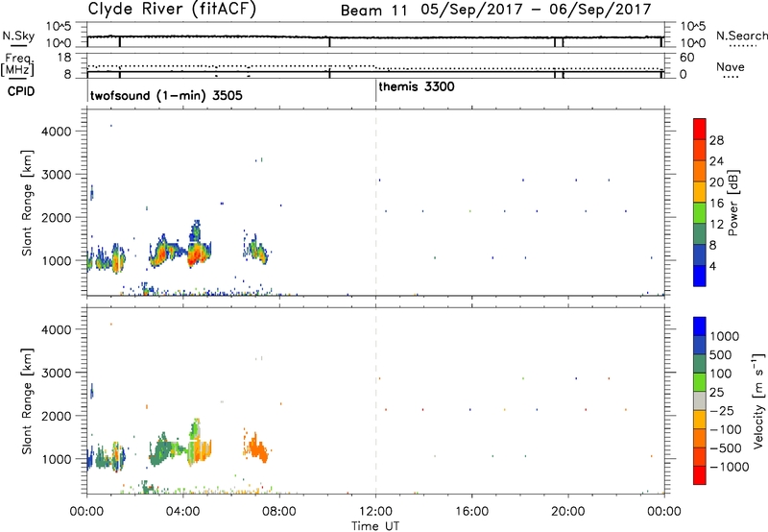Click the red top segment of Power colorbar
This screenshot has width=768, height=532.
pyautogui.click(x=700, y=129)
